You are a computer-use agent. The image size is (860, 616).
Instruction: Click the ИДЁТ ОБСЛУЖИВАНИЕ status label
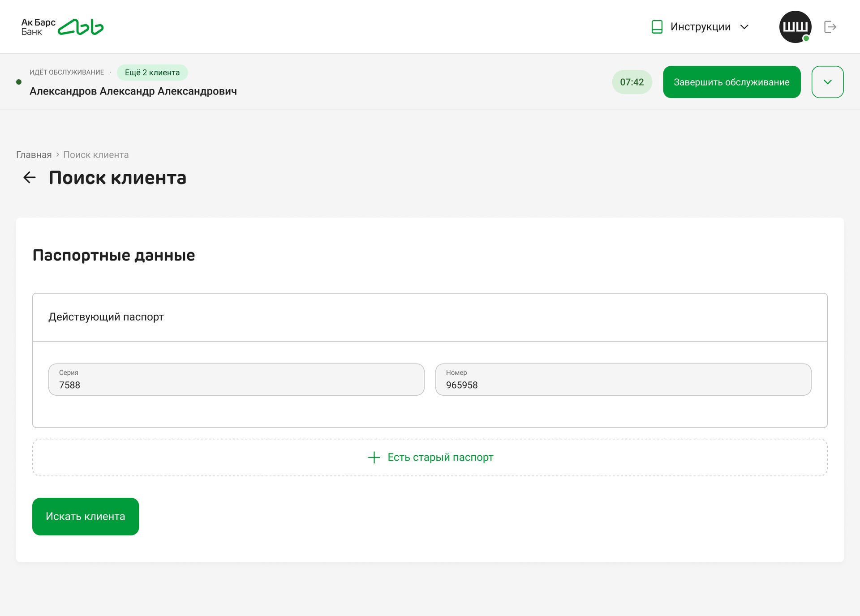[x=67, y=73]
